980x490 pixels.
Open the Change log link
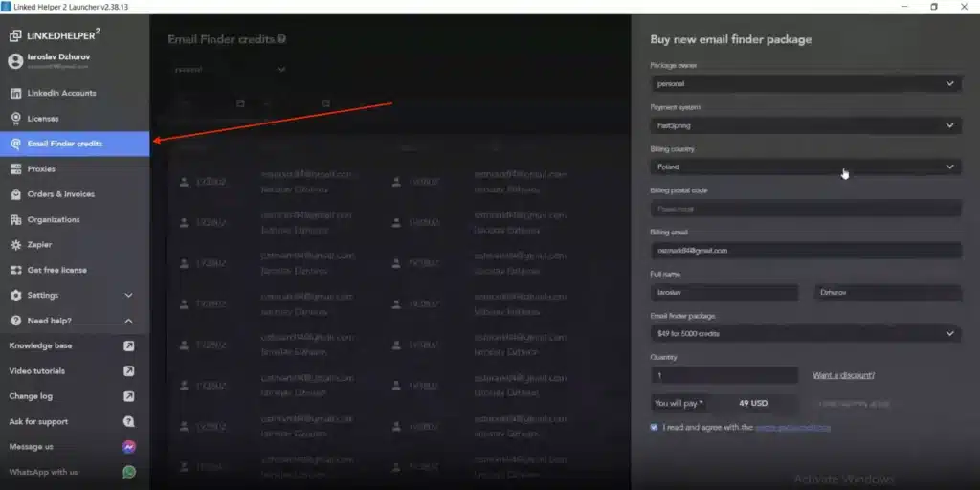point(31,396)
